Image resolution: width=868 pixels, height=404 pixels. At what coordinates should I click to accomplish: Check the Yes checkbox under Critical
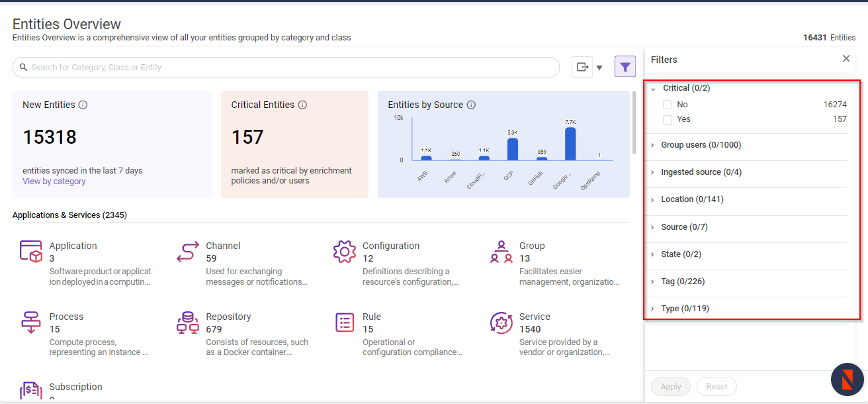point(668,119)
